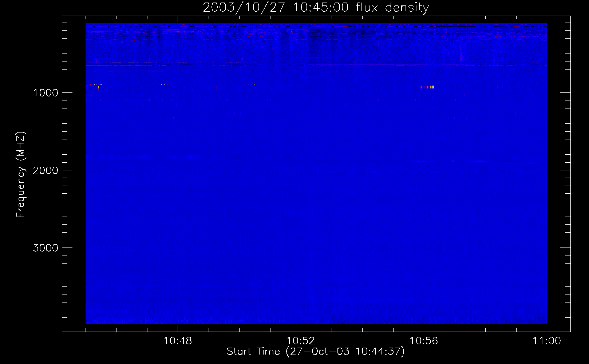Viewport: 589px width, 364px height.
Task: Click the "Start Time (27-Oct-03 10:44:37)" axis title
Action: [316, 352]
